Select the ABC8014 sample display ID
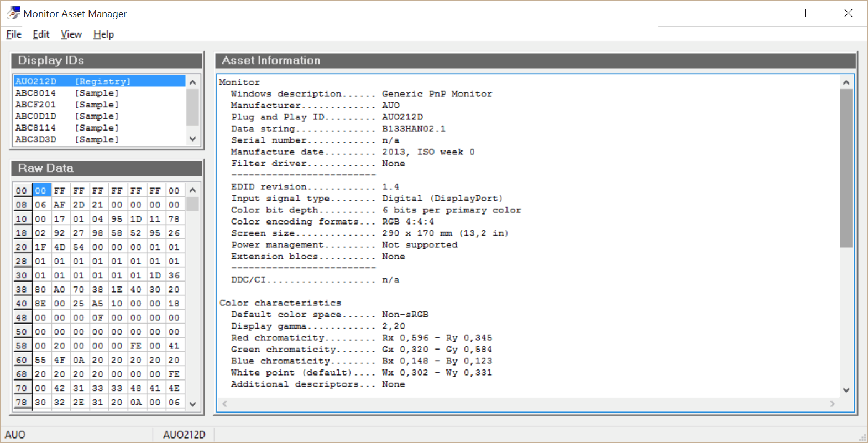 100,93
